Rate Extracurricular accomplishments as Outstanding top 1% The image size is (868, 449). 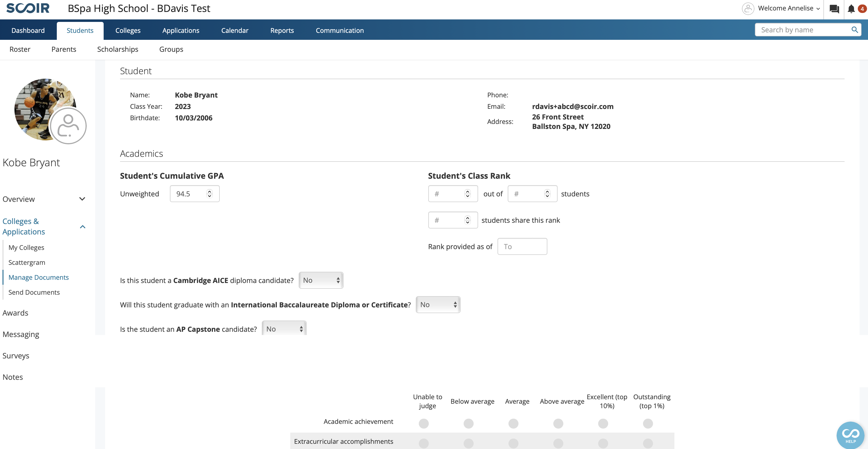(648, 443)
